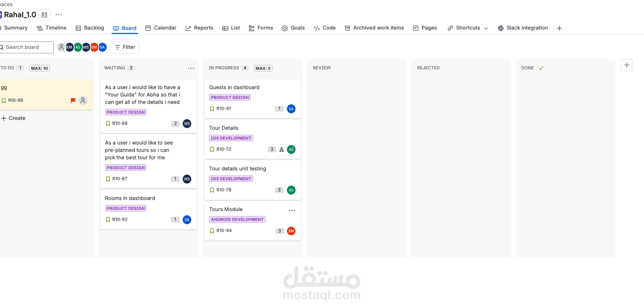Screen dimensions: 644x308
Task: Open the Tours Module card options menu
Action: tap(292, 210)
